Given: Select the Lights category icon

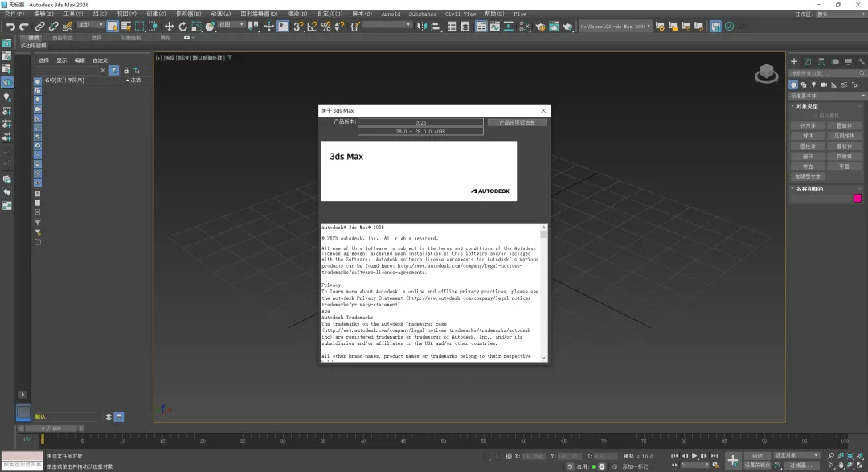Looking at the screenshot, I should click(813, 84).
